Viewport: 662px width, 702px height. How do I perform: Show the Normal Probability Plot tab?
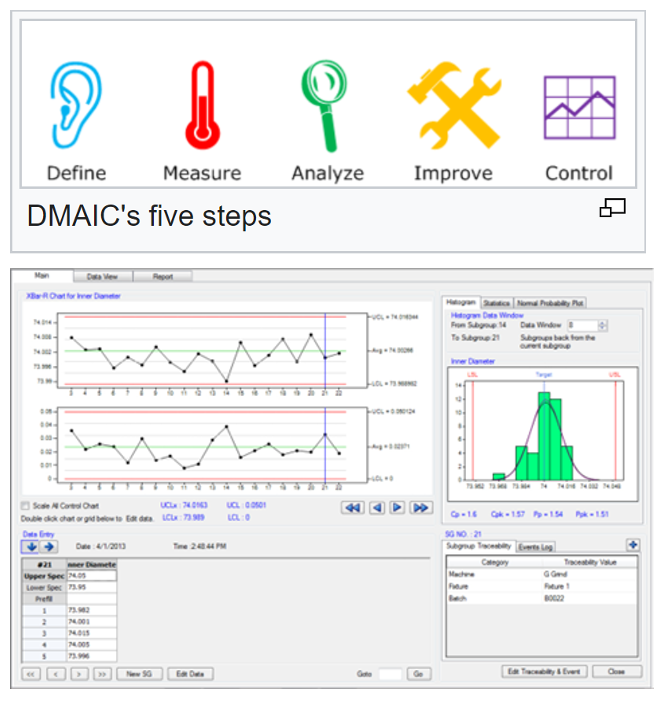point(549,302)
